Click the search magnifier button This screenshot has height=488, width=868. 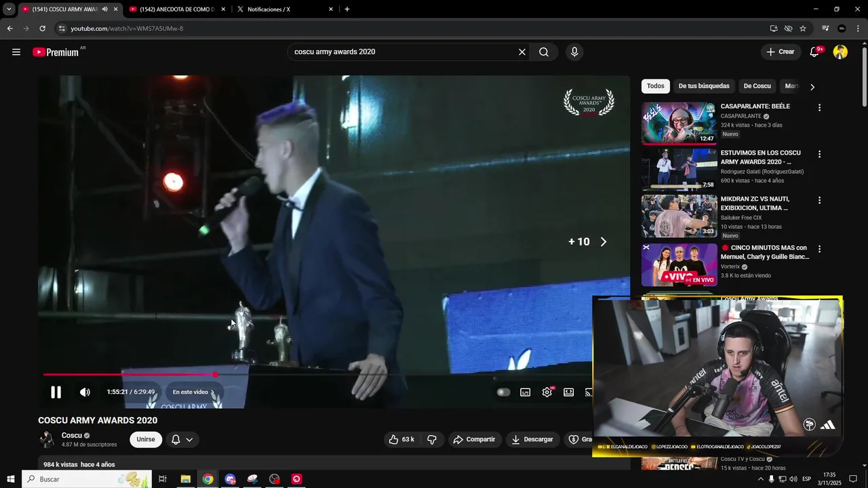click(544, 52)
